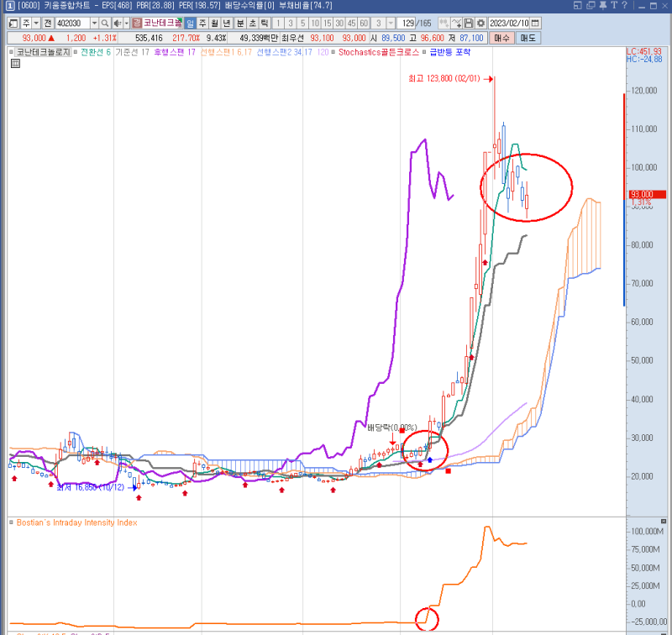Click the bar count field showing 129
The width and height of the screenshot is (672, 635).
pyautogui.click(x=407, y=24)
